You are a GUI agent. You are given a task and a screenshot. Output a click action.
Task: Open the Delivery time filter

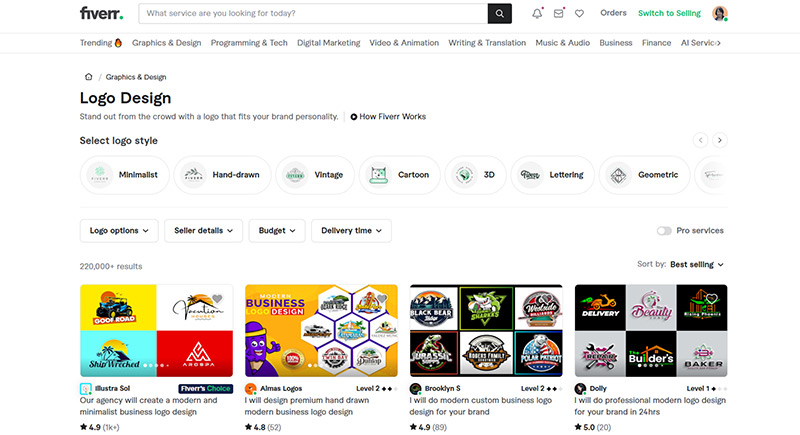(x=352, y=231)
